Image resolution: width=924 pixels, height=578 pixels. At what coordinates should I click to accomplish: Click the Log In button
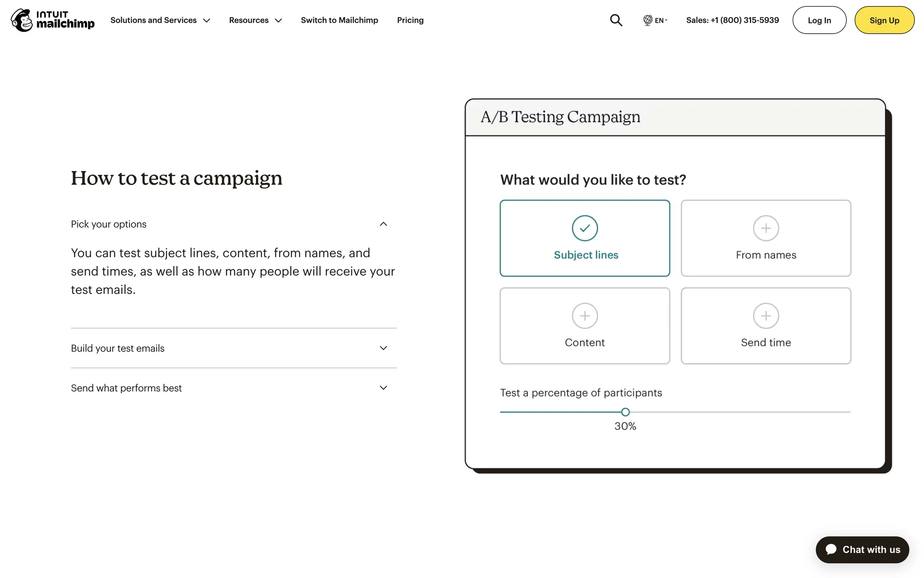[x=819, y=20]
